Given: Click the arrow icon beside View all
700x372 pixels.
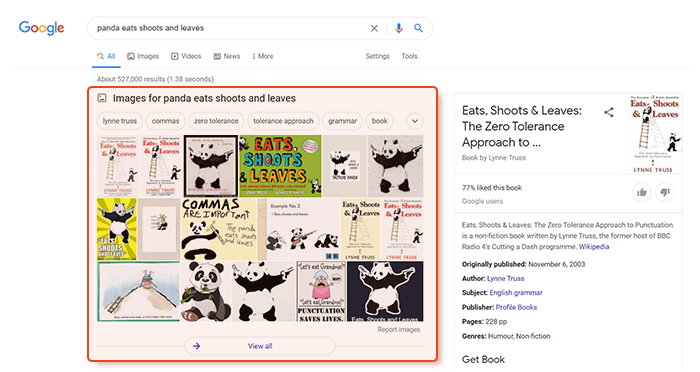Looking at the screenshot, I should pos(196,346).
